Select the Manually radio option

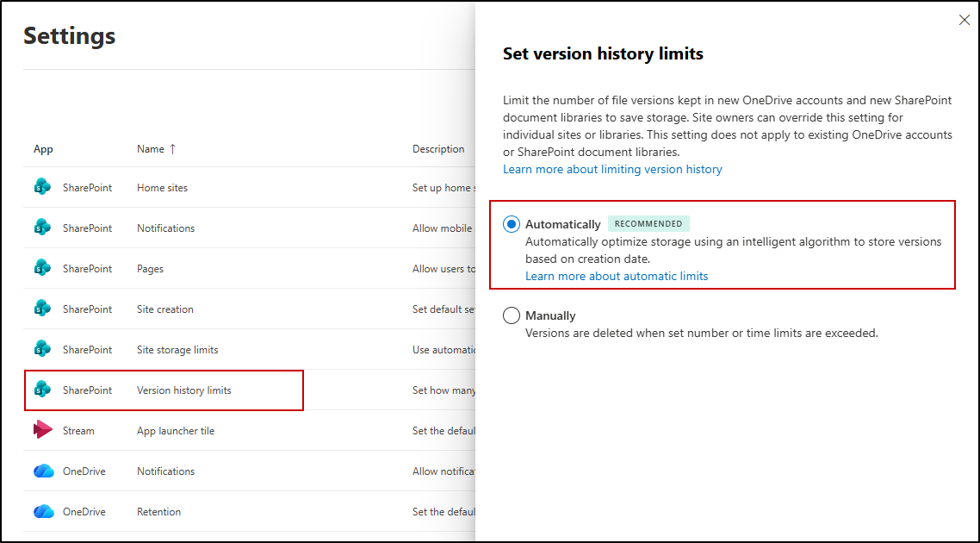(x=512, y=315)
